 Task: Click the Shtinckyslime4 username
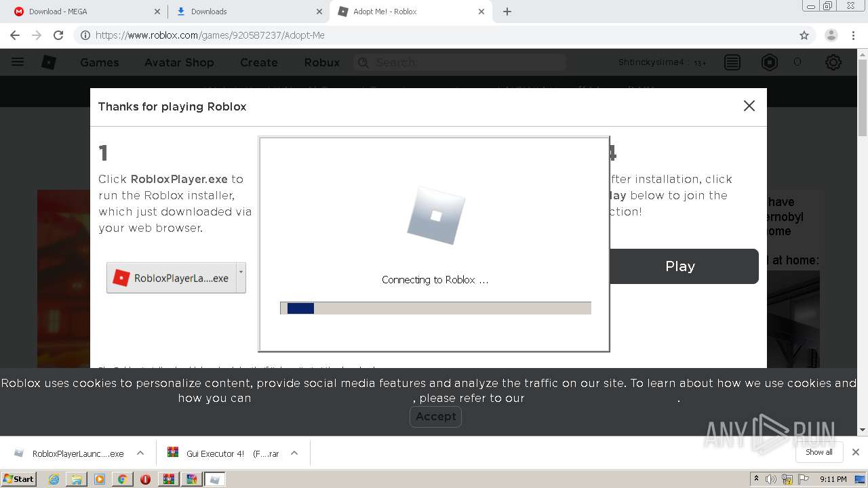coord(651,62)
